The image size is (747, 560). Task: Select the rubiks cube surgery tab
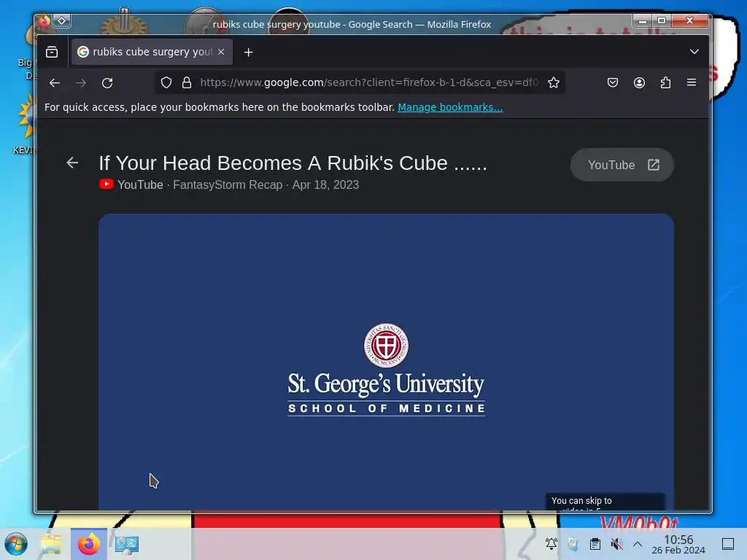(x=152, y=52)
